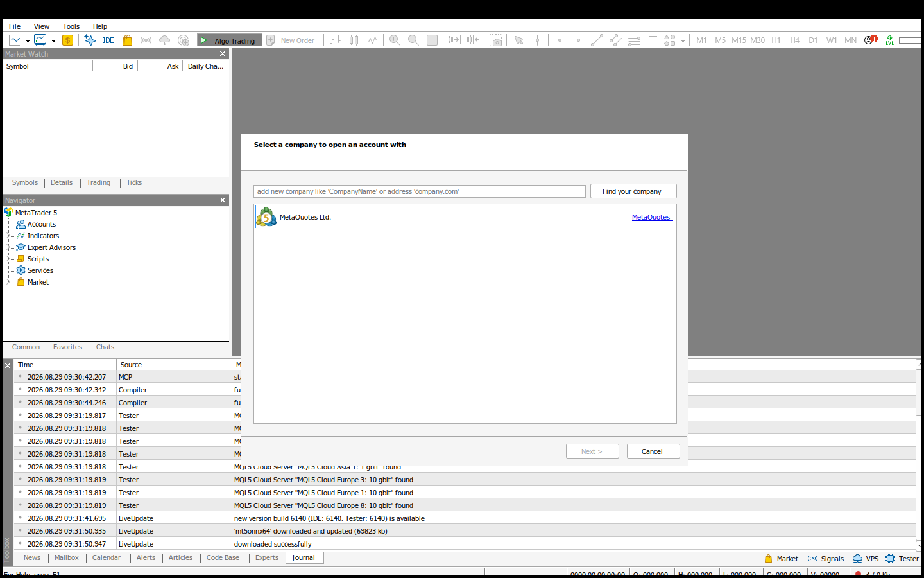
Task: Expand the Expert Advisors tree node
Action: 9,247
